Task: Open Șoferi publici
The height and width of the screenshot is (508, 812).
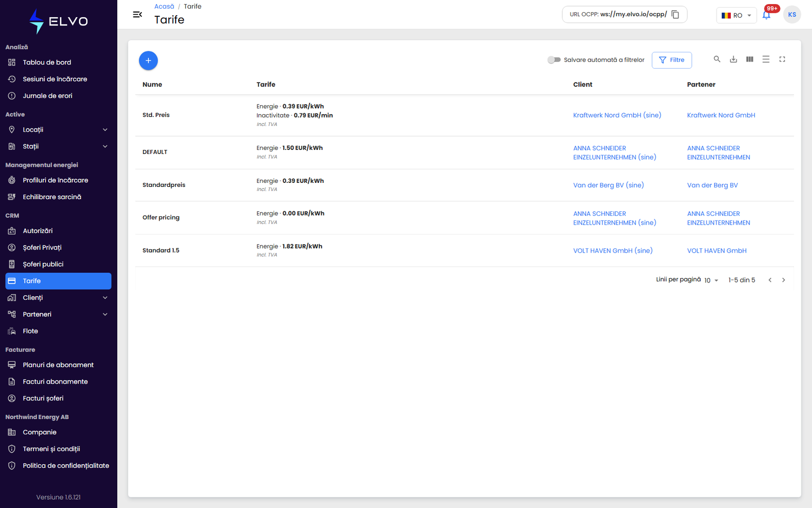Action: click(58, 264)
